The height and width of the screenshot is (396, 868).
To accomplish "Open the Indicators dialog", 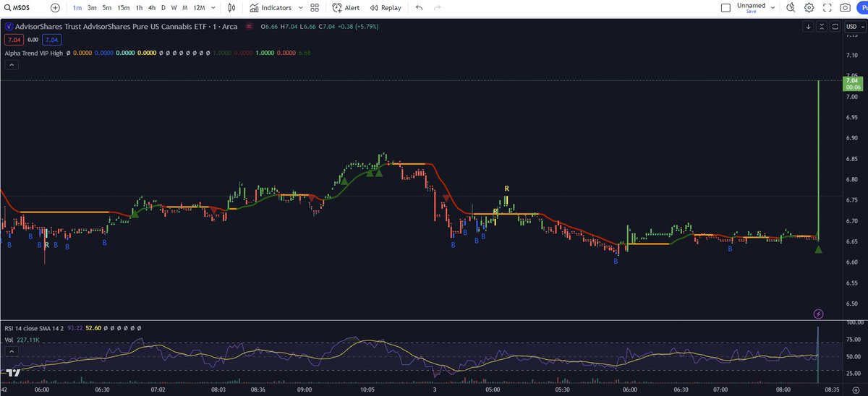I will click(x=271, y=8).
